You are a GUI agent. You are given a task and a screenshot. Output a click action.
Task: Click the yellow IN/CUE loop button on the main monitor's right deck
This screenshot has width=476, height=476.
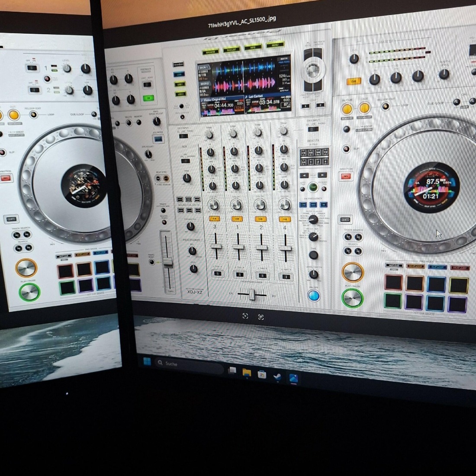point(347,109)
